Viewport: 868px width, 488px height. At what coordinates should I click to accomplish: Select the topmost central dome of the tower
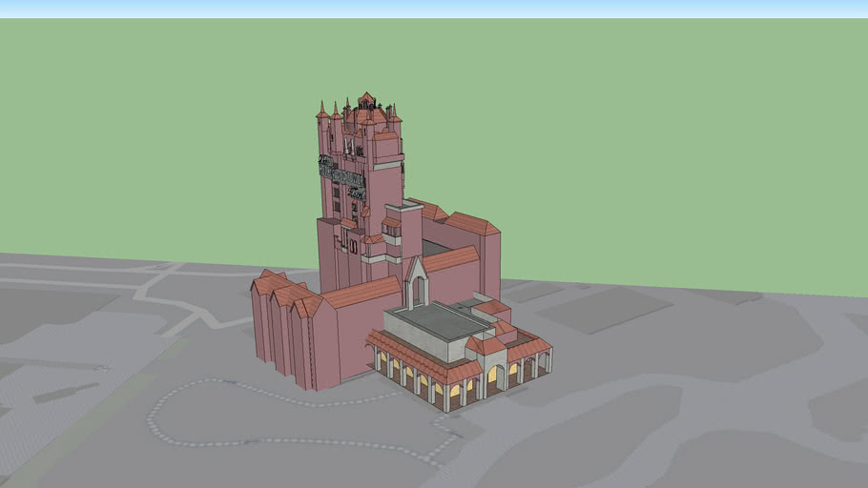[366, 99]
